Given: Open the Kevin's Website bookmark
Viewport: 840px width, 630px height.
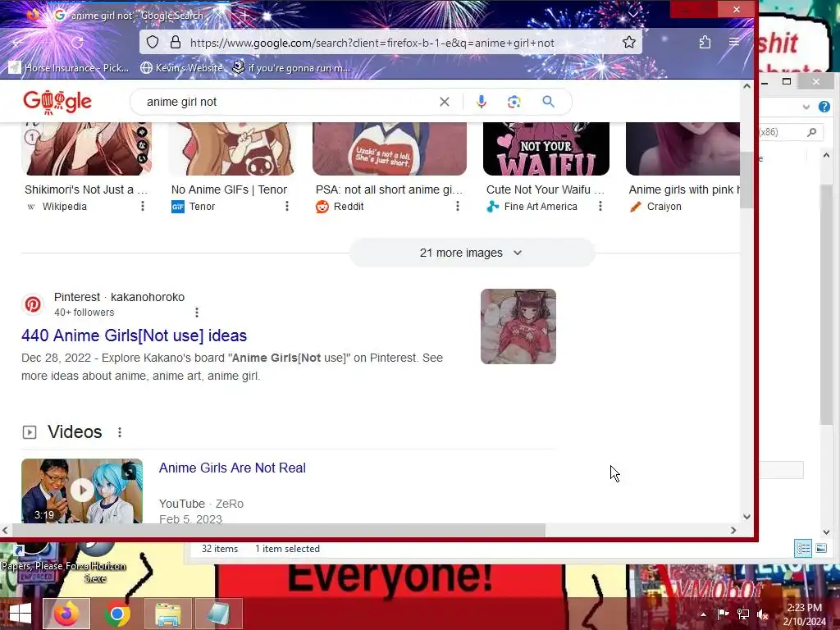Looking at the screenshot, I should [x=181, y=68].
